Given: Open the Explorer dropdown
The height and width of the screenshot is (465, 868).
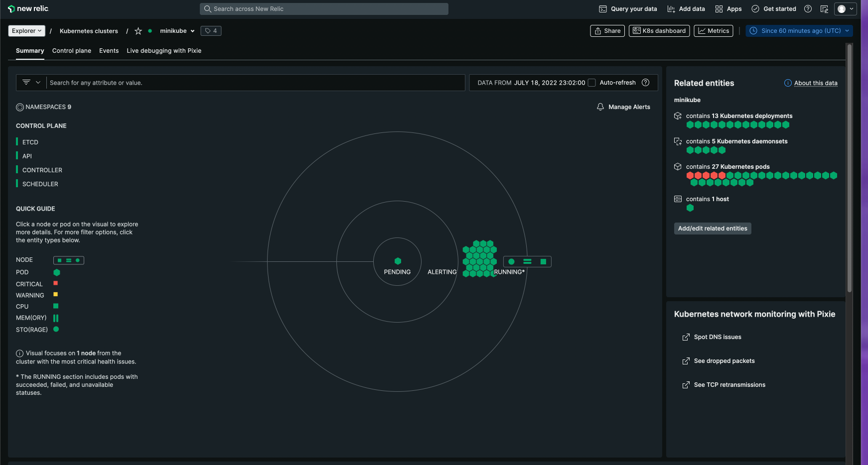Looking at the screenshot, I should tap(27, 31).
